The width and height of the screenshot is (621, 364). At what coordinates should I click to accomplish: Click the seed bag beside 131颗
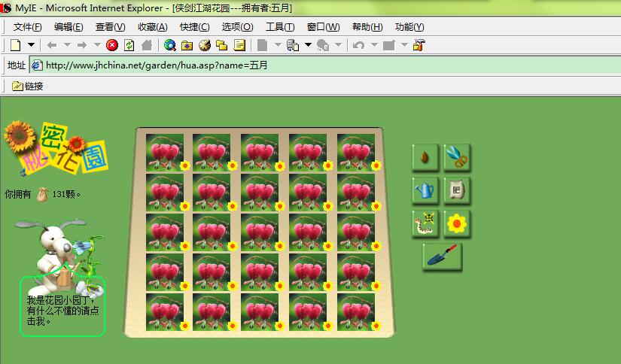(42, 194)
